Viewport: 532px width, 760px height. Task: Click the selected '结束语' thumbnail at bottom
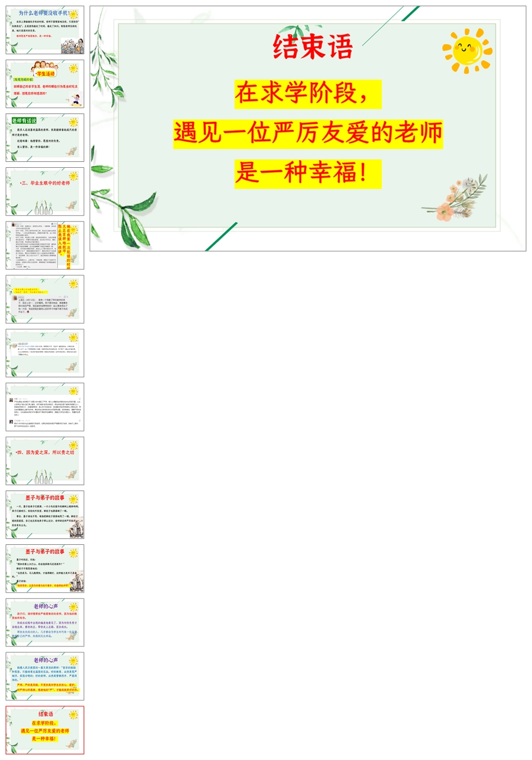pyautogui.click(x=44, y=730)
